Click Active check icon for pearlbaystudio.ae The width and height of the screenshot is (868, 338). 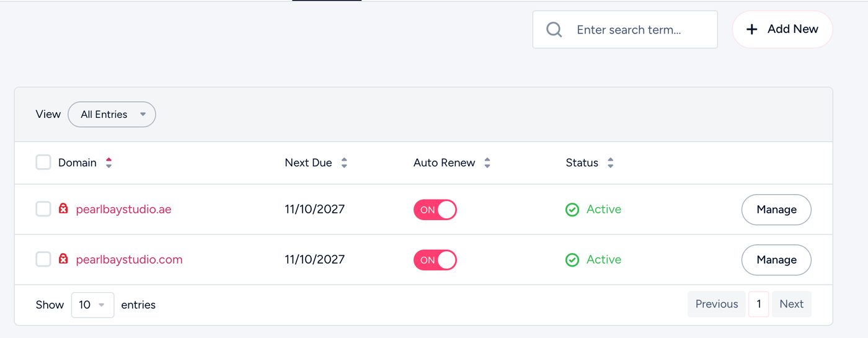point(572,210)
